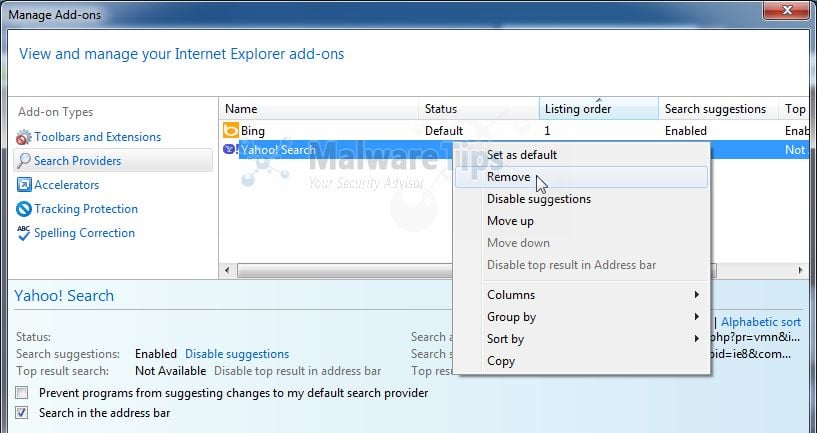The image size is (817, 433).
Task: Click 'Disable suggestions' link in details pane
Action: 236,354
